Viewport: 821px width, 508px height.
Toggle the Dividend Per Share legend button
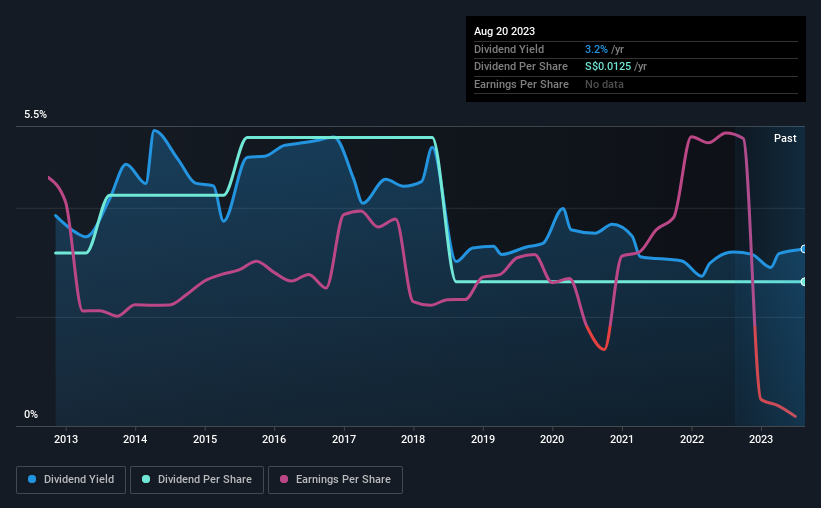click(197, 480)
